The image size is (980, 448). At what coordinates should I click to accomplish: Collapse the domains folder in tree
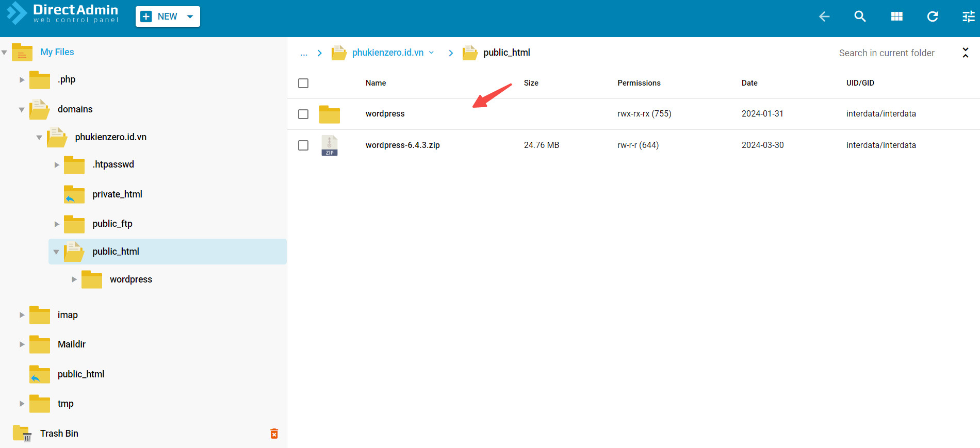(22, 110)
